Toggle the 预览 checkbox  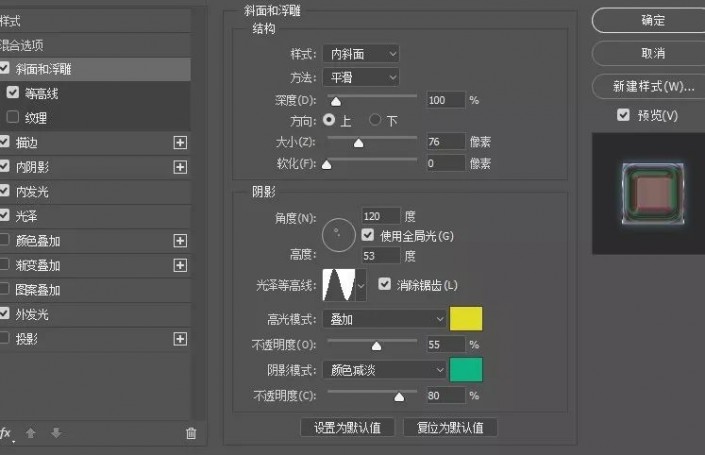[623, 115]
